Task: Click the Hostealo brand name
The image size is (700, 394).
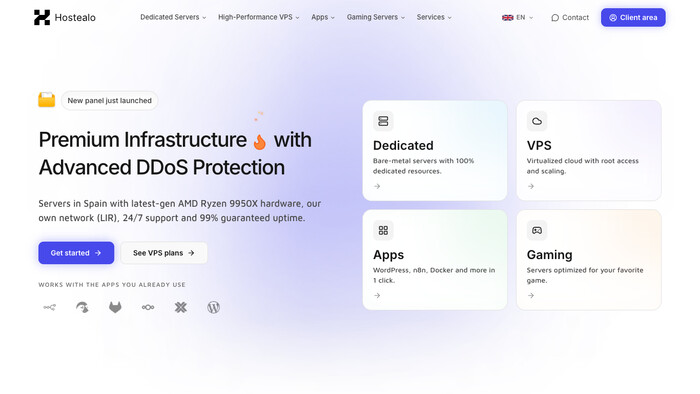Action: tap(75, 17)
